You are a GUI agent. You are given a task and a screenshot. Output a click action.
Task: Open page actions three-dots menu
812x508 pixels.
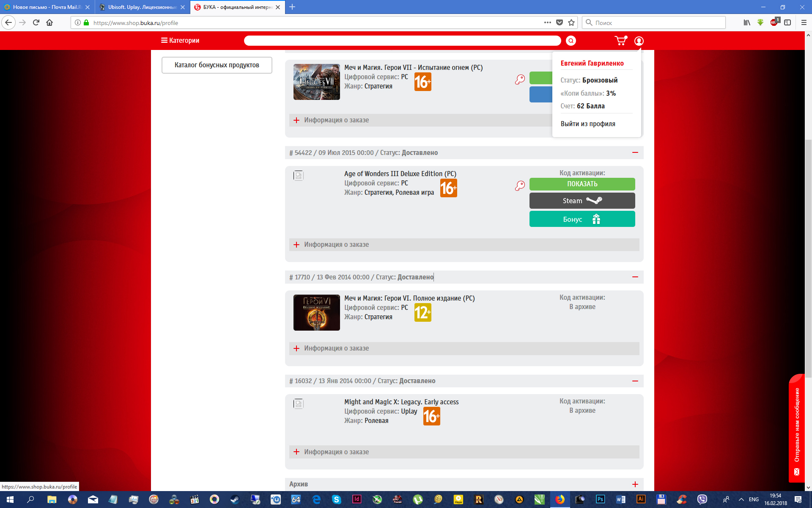(547, 22)
